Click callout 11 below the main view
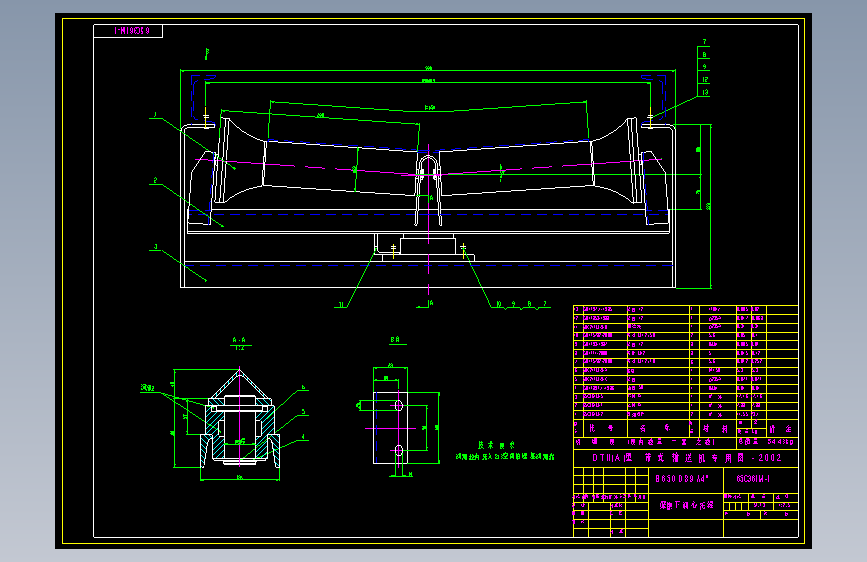Image resolution: width=867 pixels, height=562 pixels. [x=341, y=304]
